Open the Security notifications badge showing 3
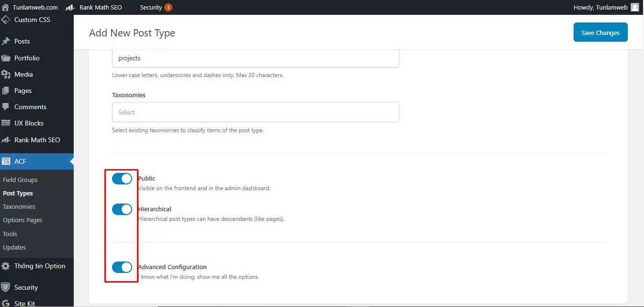 [x=168, y=7]
